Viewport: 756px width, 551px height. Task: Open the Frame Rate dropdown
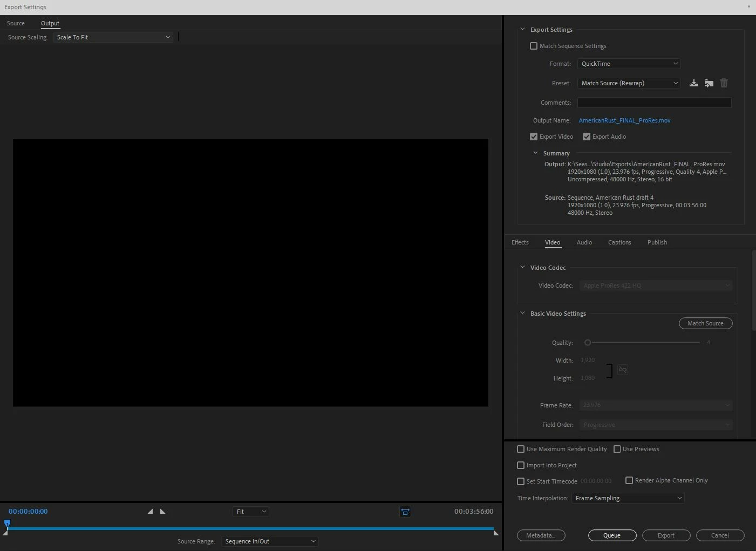656,405
